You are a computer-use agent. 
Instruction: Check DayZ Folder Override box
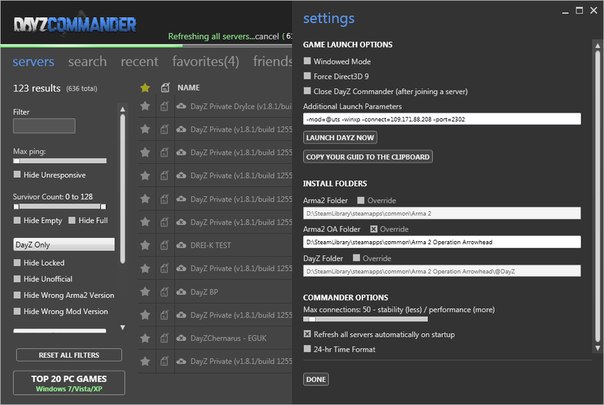[x=356, y=258]
